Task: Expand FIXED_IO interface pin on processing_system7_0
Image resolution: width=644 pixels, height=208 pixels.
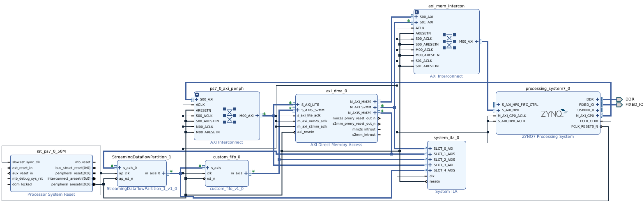Action: (x=598, y=105)
